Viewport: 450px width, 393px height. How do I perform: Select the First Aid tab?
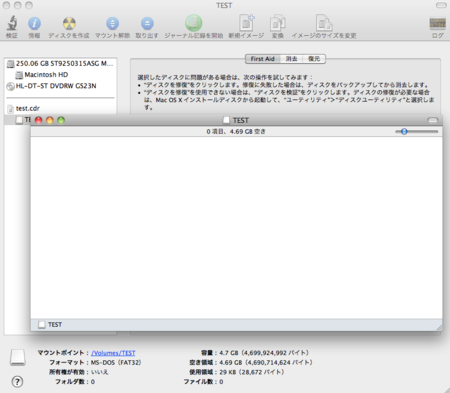263,59
